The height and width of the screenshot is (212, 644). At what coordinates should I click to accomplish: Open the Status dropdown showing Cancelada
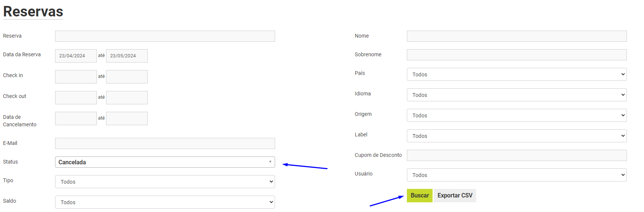(x=165, y=162)
